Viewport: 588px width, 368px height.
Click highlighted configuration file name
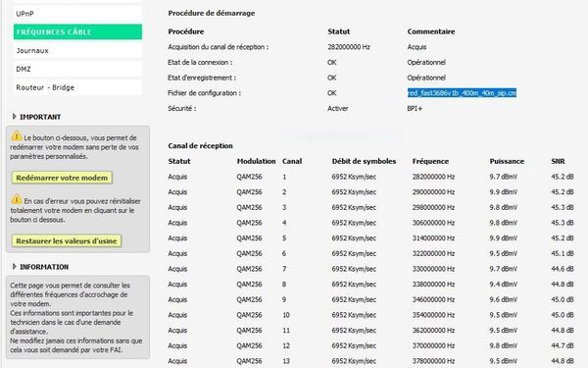coord(462,93)
